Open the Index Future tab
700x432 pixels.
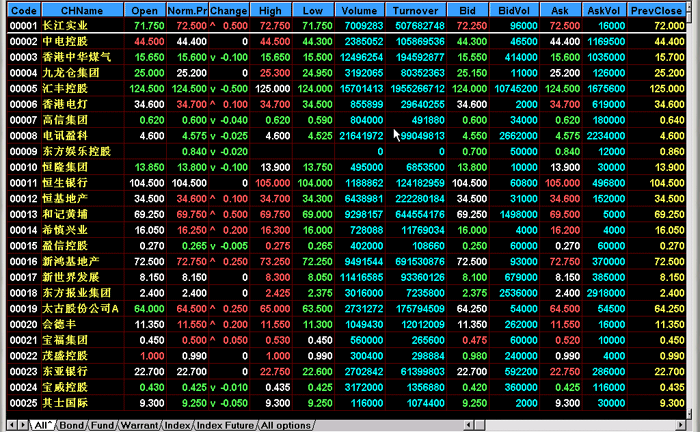[x=225, y=425]
